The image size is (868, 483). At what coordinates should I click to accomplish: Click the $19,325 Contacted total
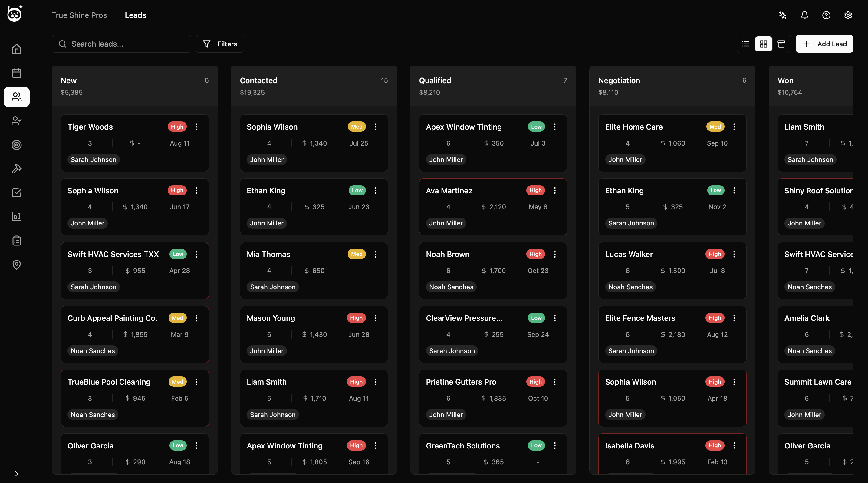252,92
